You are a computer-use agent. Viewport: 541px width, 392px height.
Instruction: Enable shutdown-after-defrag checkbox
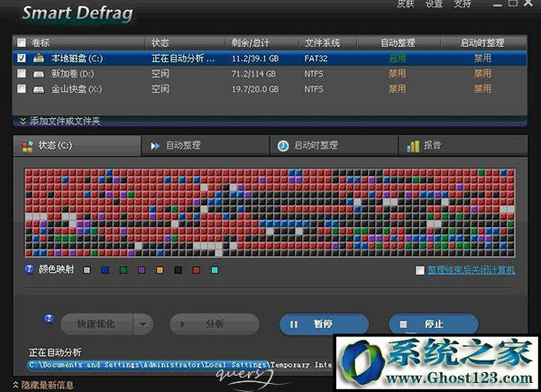click(420, 270)
